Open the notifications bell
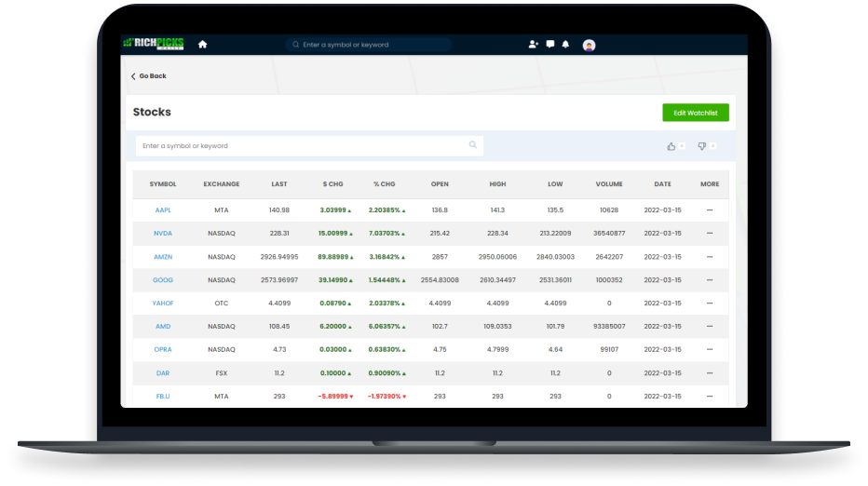Viewport: 868px width, 486px height. [x=565, y=45]
